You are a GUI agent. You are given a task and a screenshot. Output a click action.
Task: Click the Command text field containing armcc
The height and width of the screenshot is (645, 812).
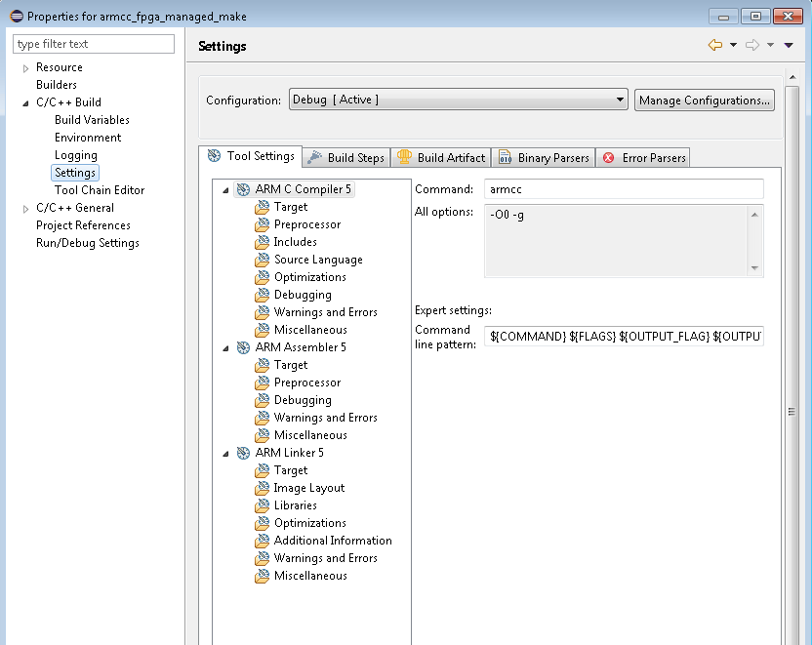tap(624, 189)
